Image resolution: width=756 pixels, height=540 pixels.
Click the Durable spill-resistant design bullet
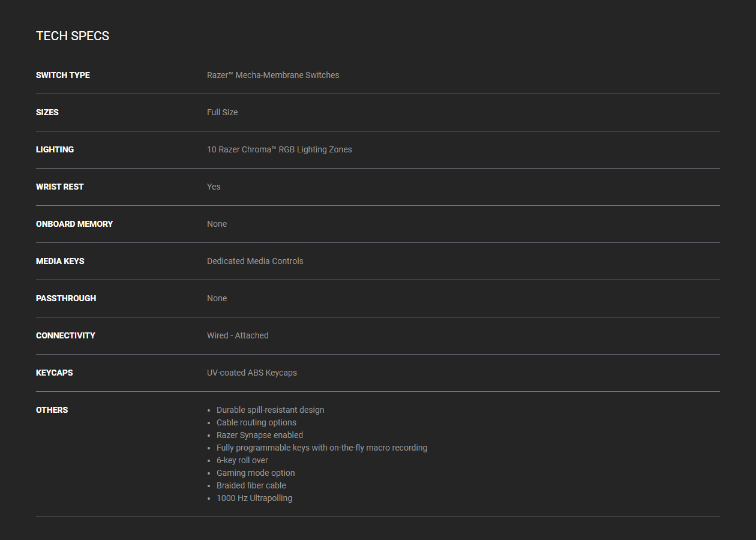(270, 410)
